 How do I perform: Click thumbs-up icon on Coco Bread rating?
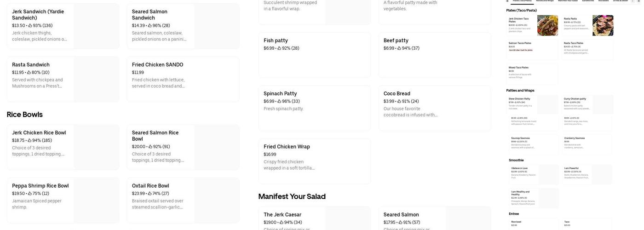[399, 102]
